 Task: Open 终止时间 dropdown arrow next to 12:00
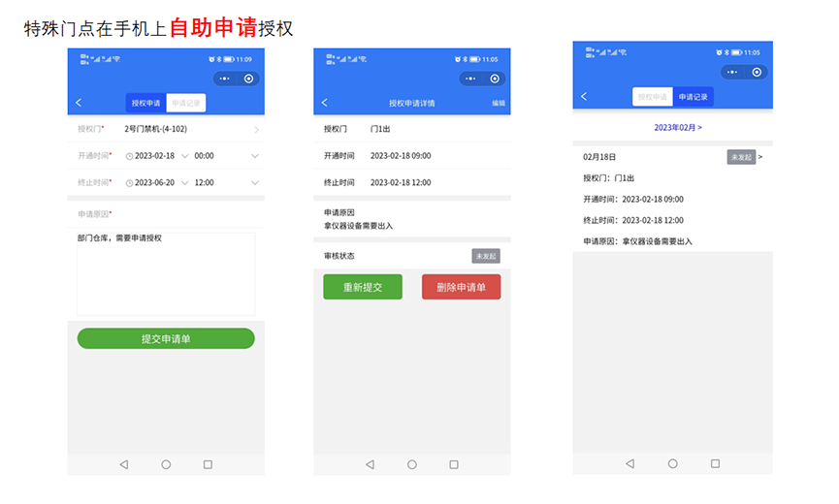255,182
